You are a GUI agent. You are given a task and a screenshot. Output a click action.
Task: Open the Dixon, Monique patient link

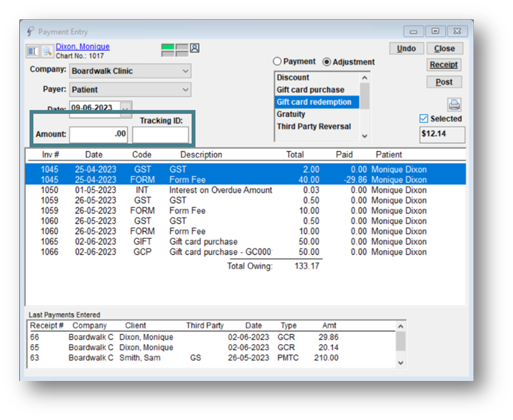point(83,46)
